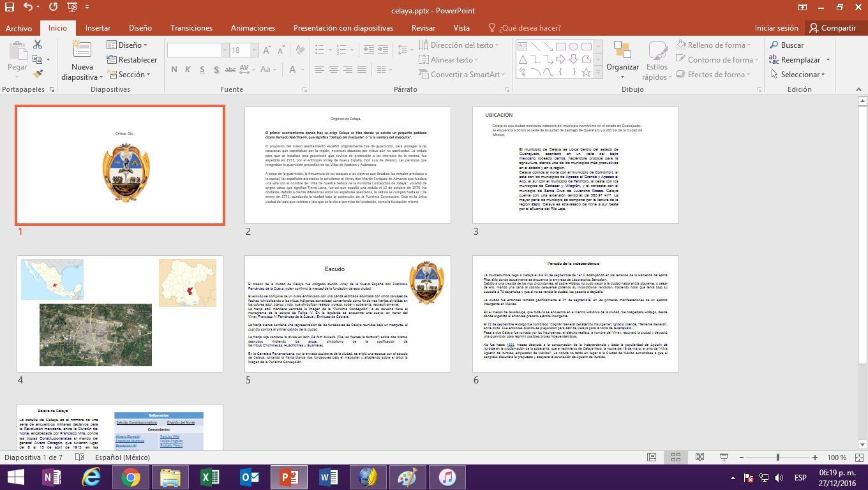Open Excel from the taskbar

click(209, 477)
